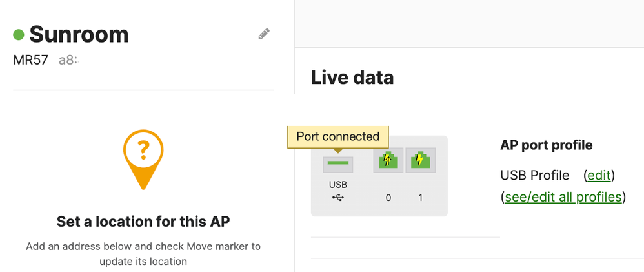Click the port number 0 label
This screenshot has height=272, width=644.
pos(388,198)
